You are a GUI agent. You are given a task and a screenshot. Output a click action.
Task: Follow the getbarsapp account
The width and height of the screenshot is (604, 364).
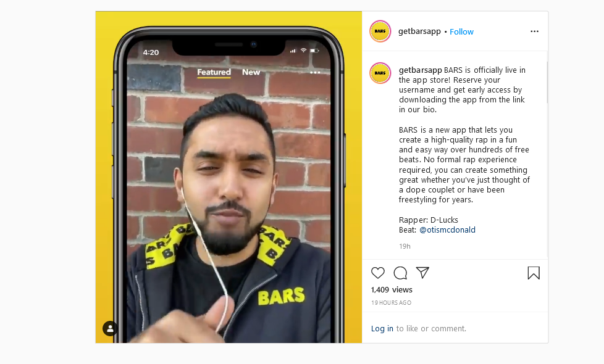tap(461, 31)
